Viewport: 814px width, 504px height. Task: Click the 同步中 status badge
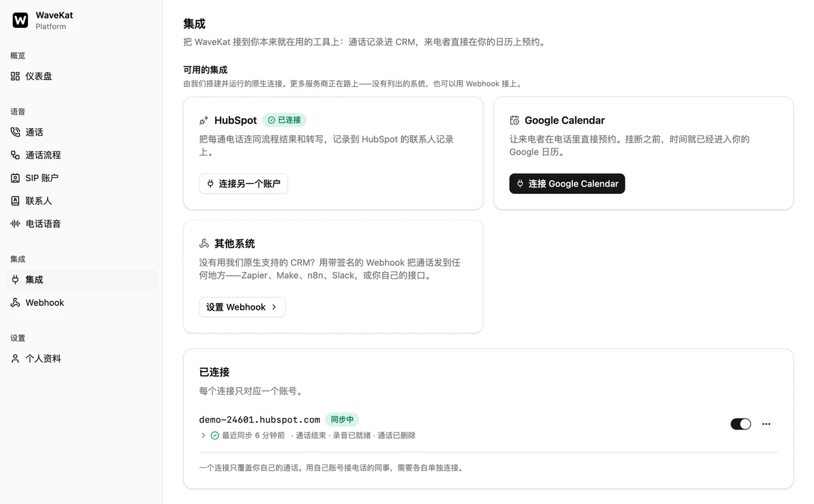343,420
